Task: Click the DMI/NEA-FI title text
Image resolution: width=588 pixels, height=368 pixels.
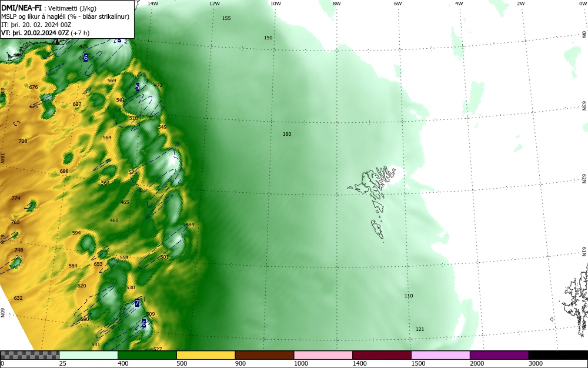Action: [21, 8]
